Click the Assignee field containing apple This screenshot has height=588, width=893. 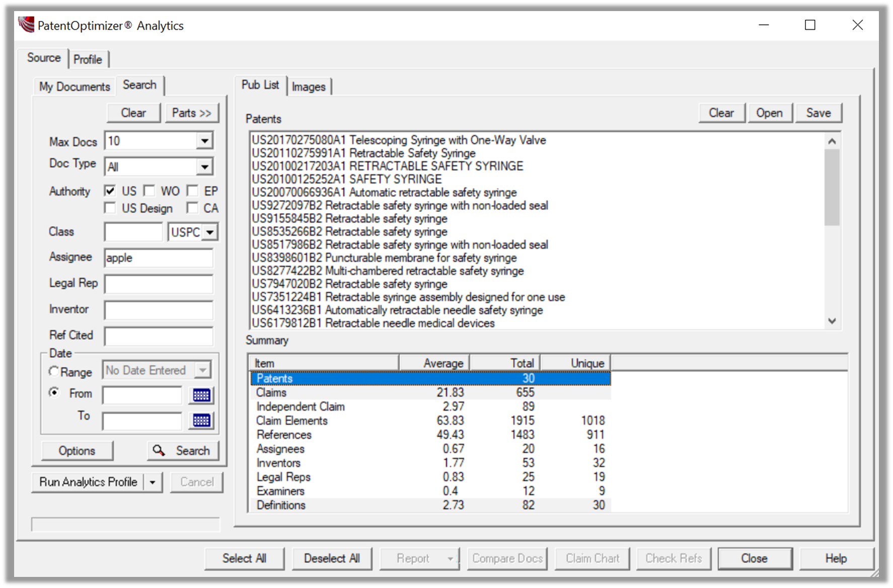pos(159,258)
